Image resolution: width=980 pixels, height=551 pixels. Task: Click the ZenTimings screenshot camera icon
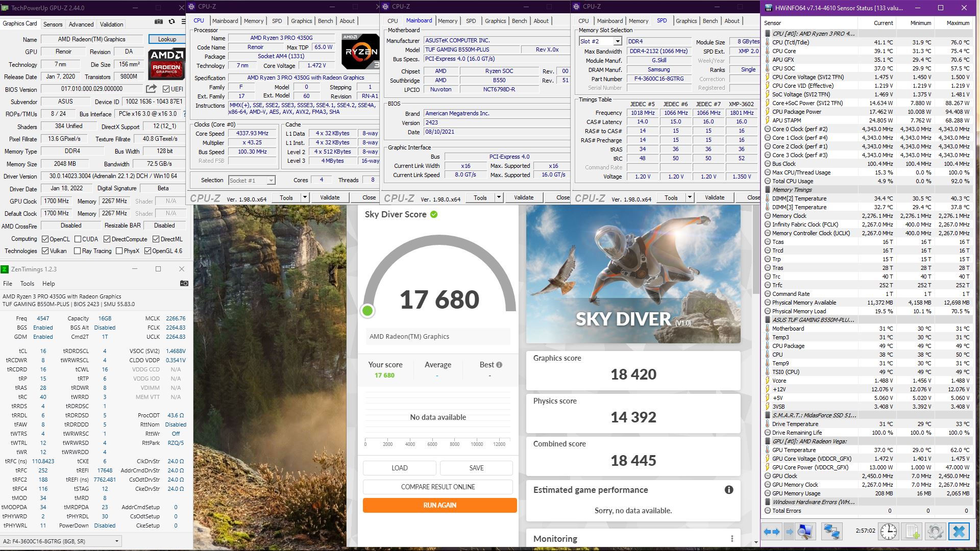[x=184, y=283]
